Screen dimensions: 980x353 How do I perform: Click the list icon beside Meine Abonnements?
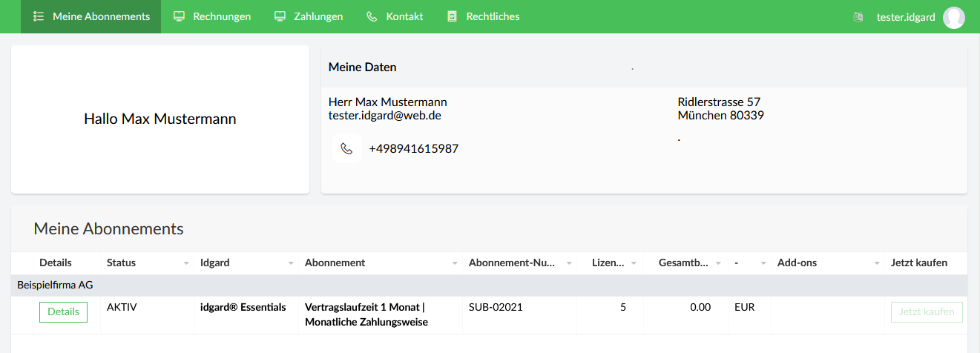click(39, 16)
